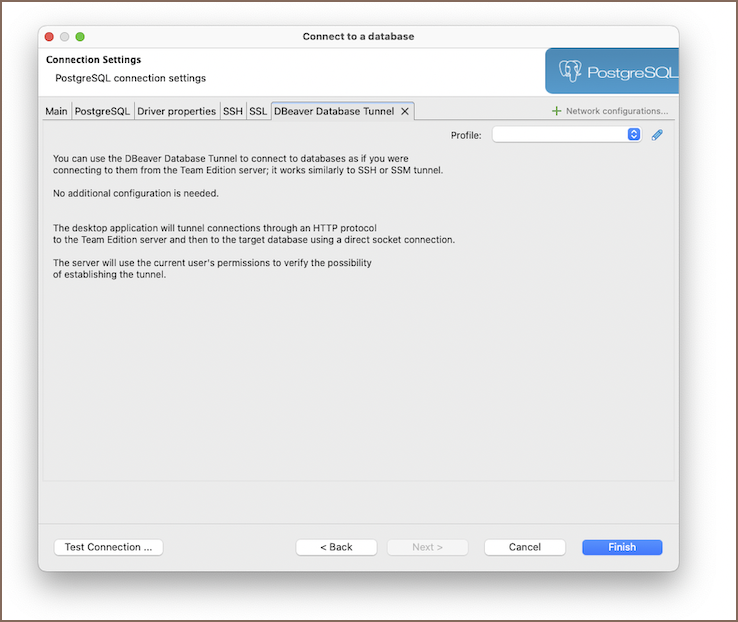Close the DBeaver Database Tunnel tab

pyautogui.click(x=405, y=112)
